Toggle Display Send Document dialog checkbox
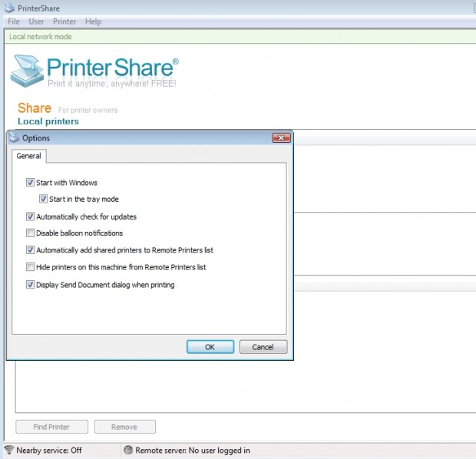This screenshot has height=459, width=476. pos(30,285)
